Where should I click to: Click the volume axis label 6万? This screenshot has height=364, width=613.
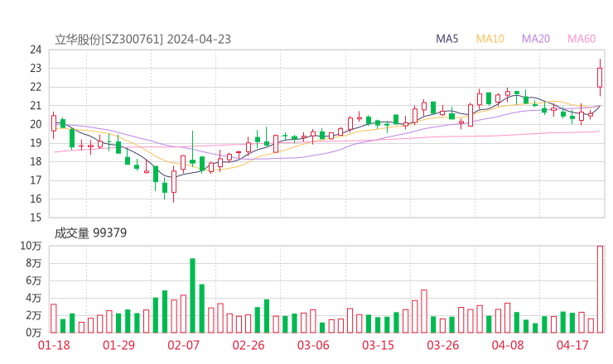(x=34, y=280)
